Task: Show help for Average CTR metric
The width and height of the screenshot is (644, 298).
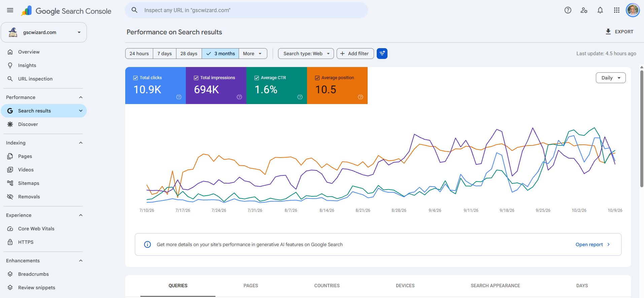Action: [x=300, y=97]
